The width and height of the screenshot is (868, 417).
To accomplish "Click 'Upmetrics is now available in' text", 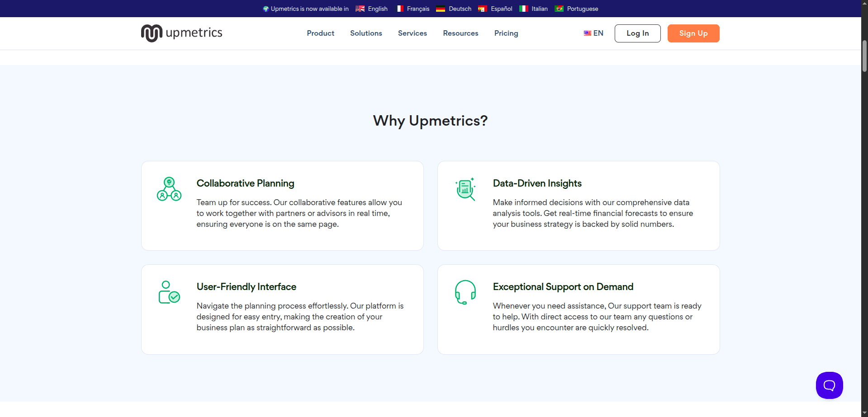I will [309, 9].
